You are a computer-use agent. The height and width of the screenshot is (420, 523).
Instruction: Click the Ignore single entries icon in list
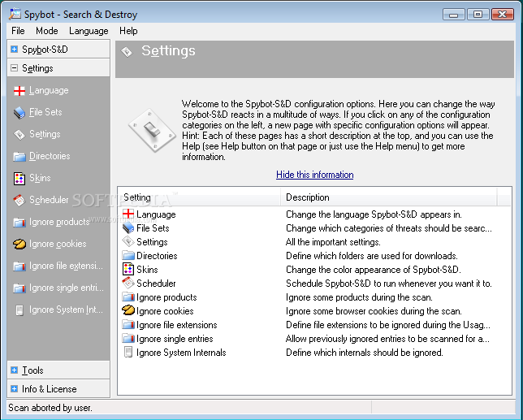[128, 339]
